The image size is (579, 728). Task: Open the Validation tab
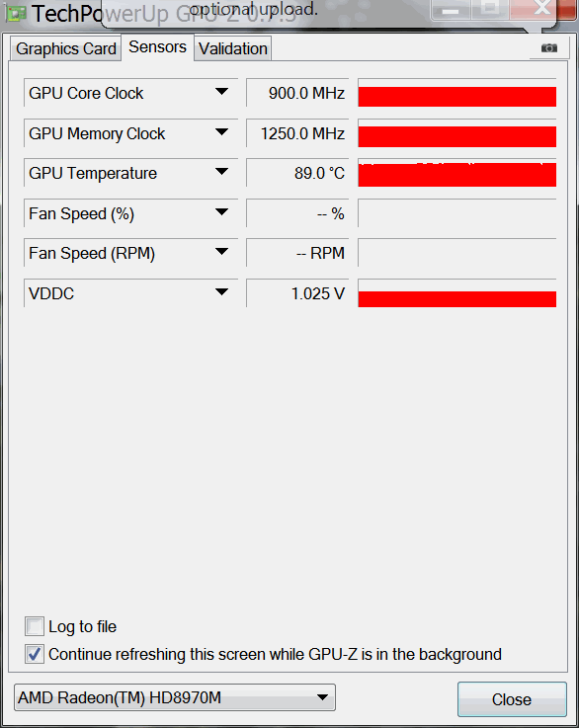(x=232, y=48)
